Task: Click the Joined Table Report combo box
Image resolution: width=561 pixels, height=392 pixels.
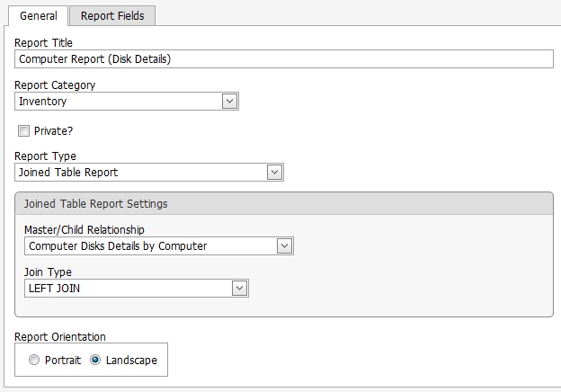Action: point(149,172)
